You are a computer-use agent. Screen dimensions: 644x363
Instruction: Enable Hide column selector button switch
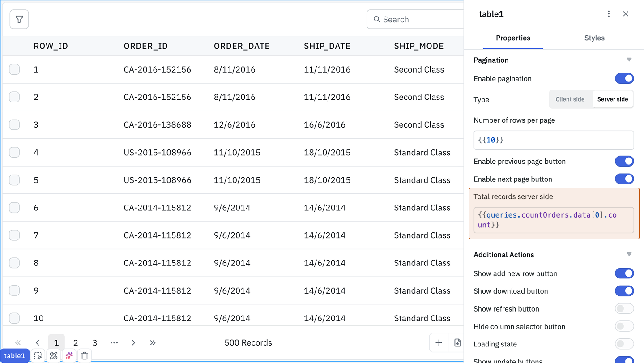coord(624,326)
